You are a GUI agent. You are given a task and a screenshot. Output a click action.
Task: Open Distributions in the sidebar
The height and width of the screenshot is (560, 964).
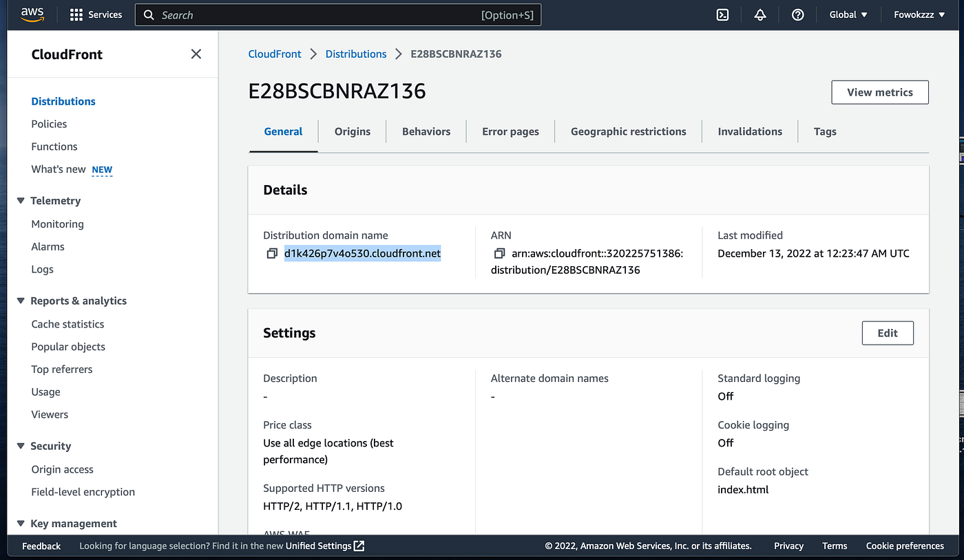coord(63,101)
